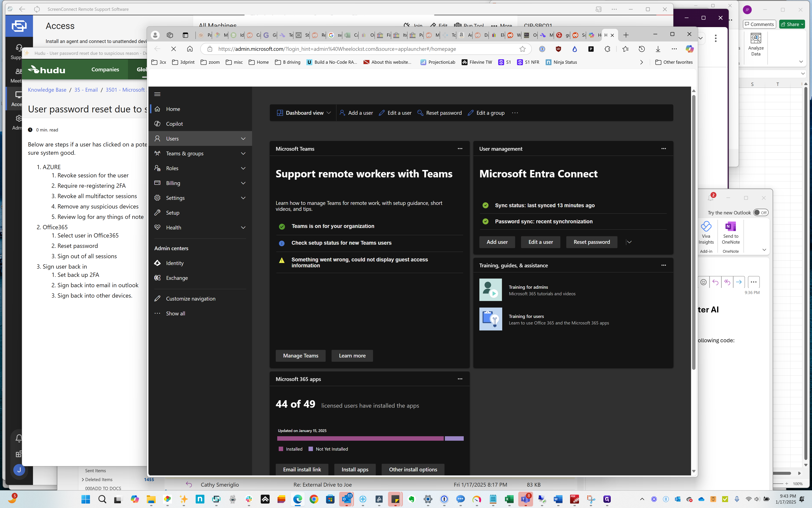Open the Home icon in admin sidebar
Viewport: 812px width, 508px height.
tap(157, 109)
